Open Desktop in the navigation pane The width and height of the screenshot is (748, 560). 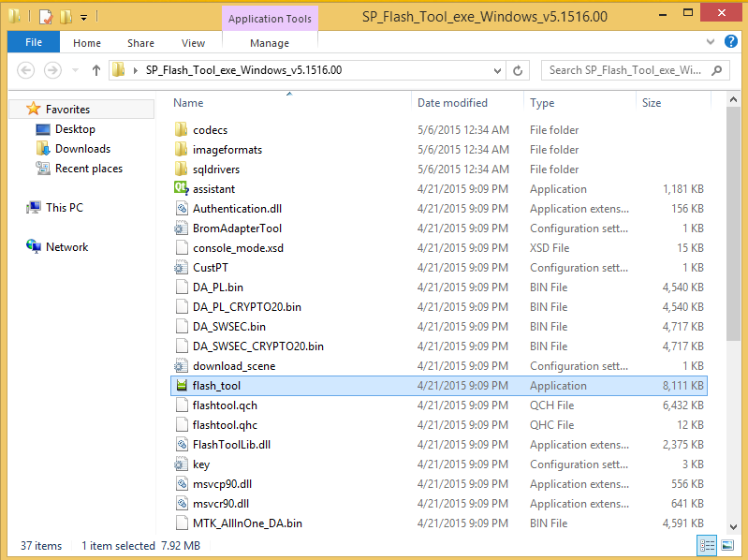click(x=75, y=129)
